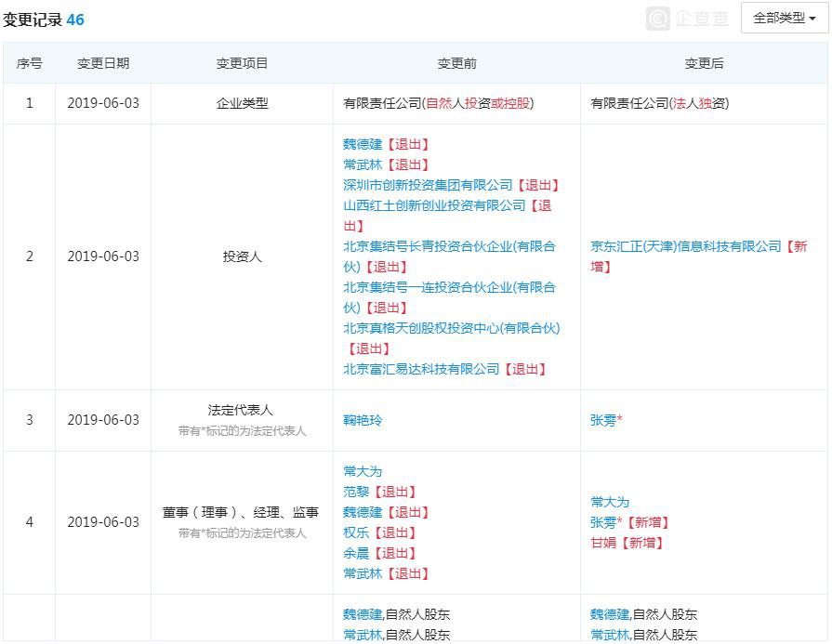Select the 变更项目 column header
832x644 pixels.
coord(242,64)
